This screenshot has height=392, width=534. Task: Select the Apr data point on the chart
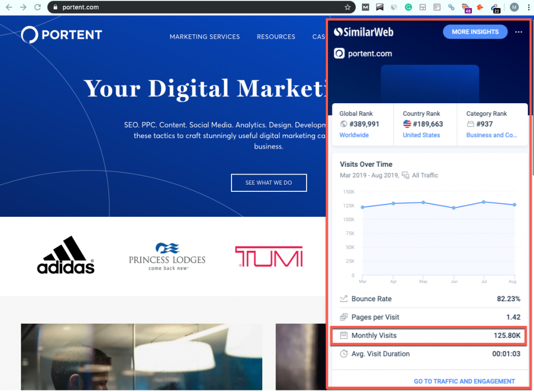click(393, 203)
